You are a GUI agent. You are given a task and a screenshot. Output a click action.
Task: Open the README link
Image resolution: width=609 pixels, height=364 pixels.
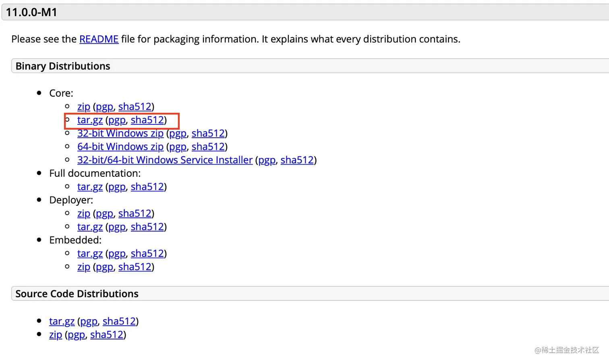point(99,39)
